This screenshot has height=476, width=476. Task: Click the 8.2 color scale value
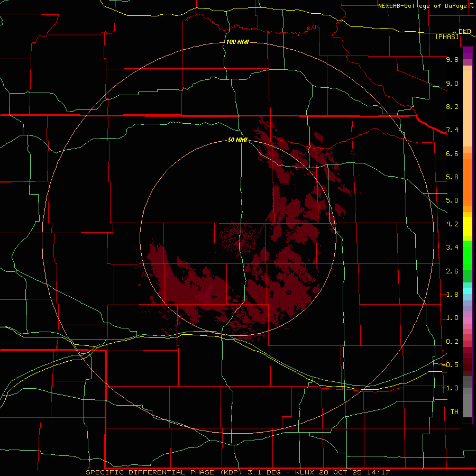pos(452,106)
